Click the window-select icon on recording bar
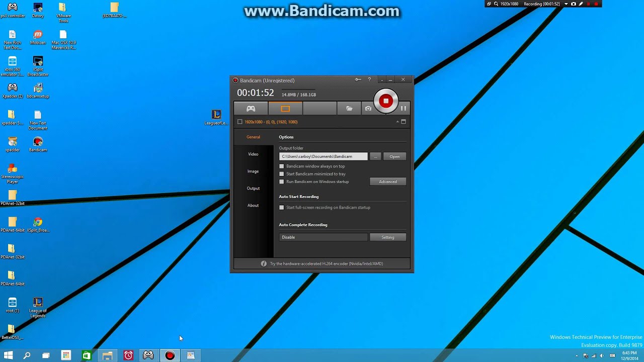The image size is (644, 362). [489, 4]
